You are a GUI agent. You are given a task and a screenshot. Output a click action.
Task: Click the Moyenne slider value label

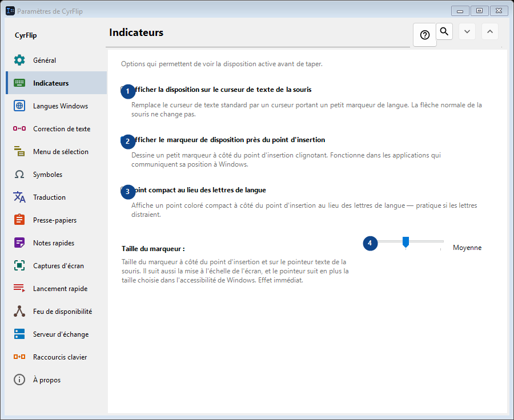pos(467,248)
